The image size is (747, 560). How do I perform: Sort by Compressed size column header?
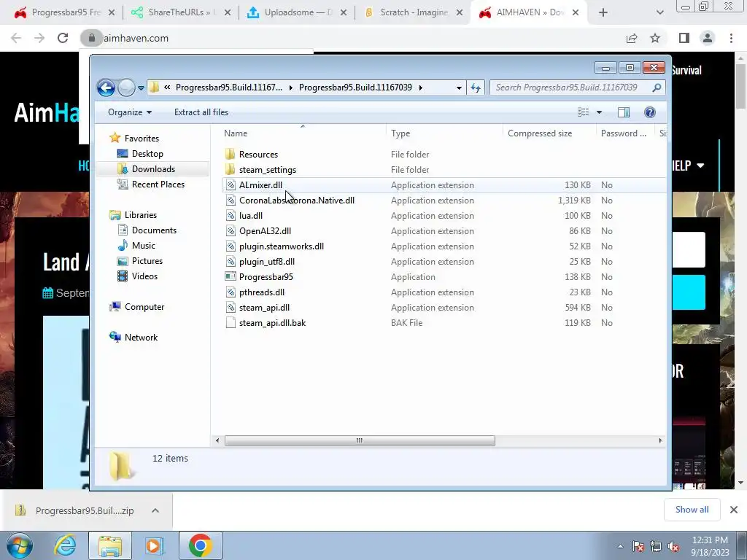(x=549, y=133)
